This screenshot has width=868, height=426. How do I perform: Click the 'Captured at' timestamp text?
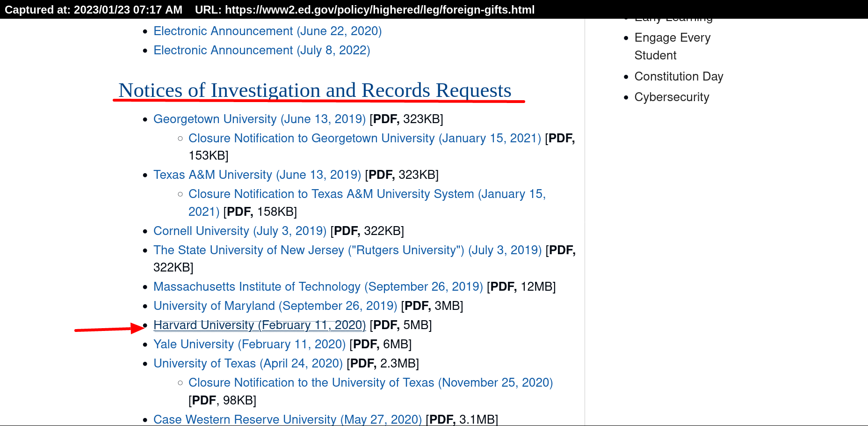tap(94, 9)
